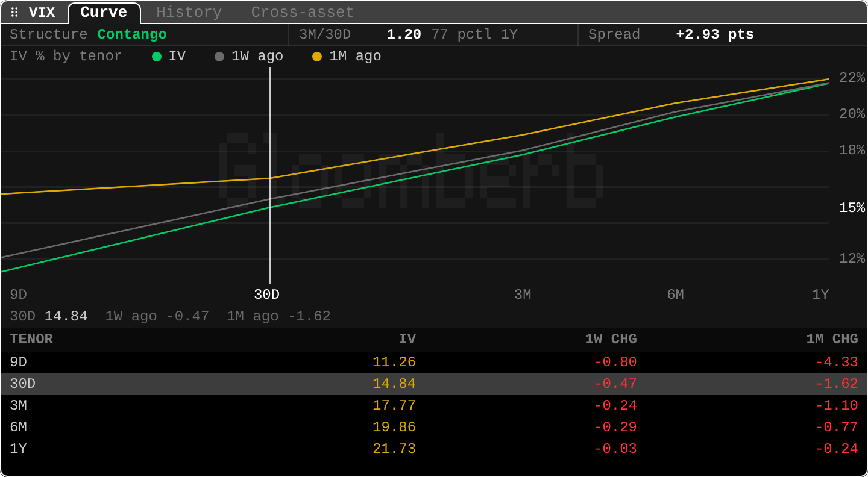Click the 6M label on chart x-axis

675,295
